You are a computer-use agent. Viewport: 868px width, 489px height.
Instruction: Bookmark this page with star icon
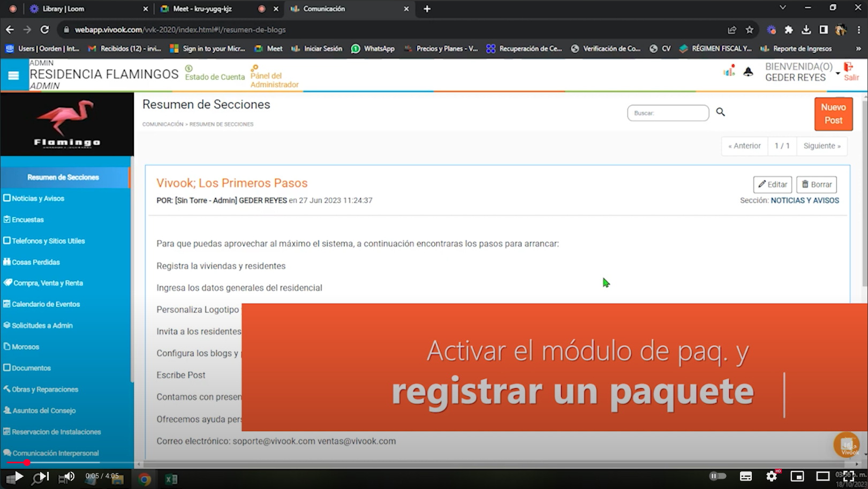click(x=750, y=29)
